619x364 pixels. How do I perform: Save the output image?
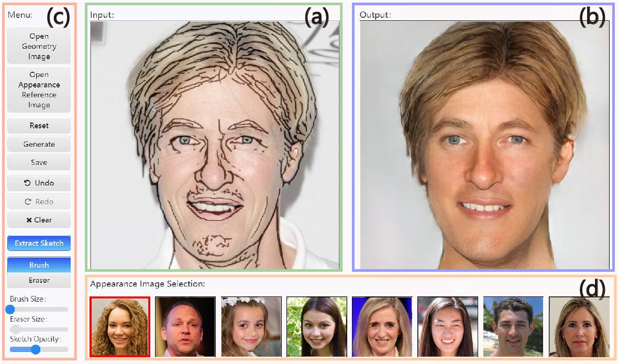pyautogui.click(x=39, y=162)
